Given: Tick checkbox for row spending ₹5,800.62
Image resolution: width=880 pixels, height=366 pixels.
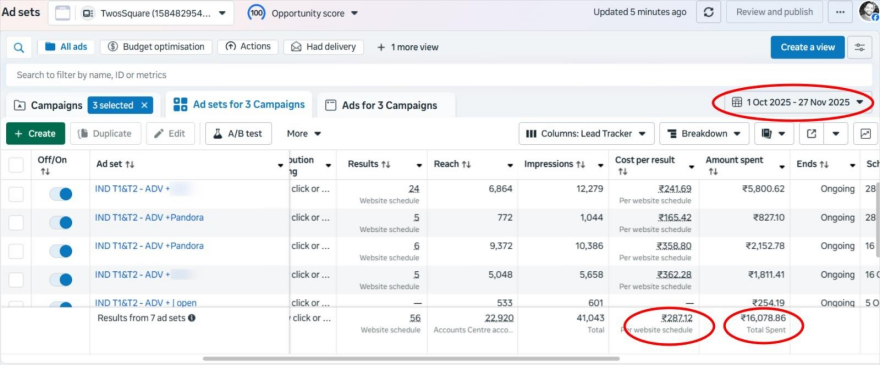Looking at the screenshot, I should [x=16, y=194].
